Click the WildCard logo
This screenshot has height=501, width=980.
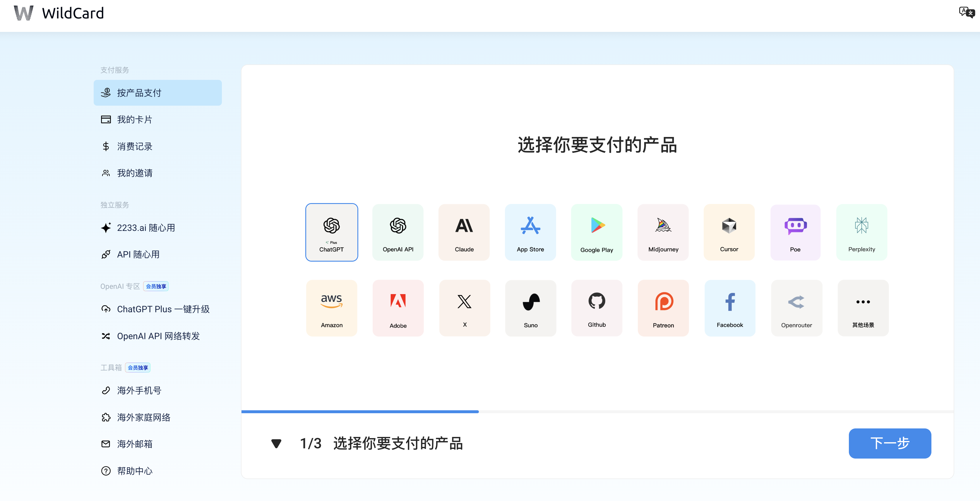pyautogui.click(x=59, y=13)
